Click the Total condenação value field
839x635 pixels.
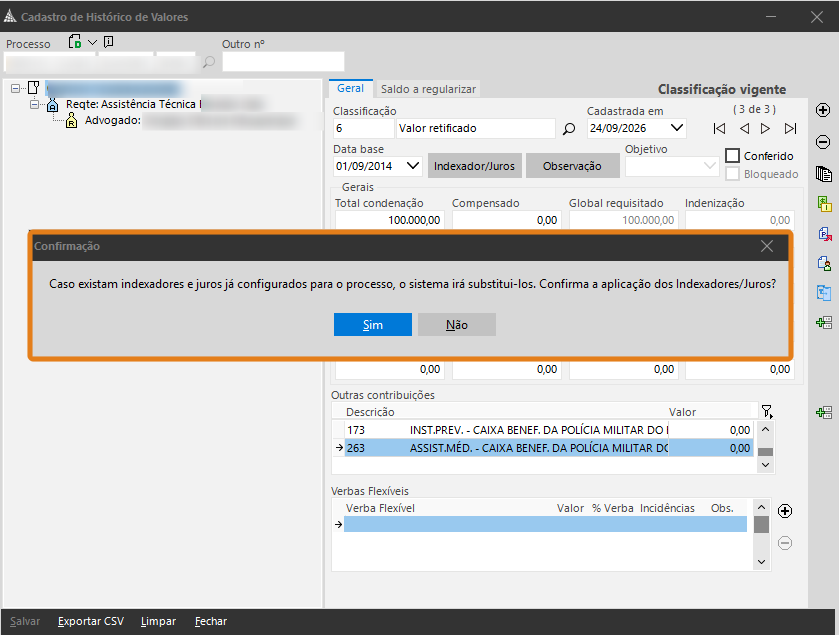(388, 220)
